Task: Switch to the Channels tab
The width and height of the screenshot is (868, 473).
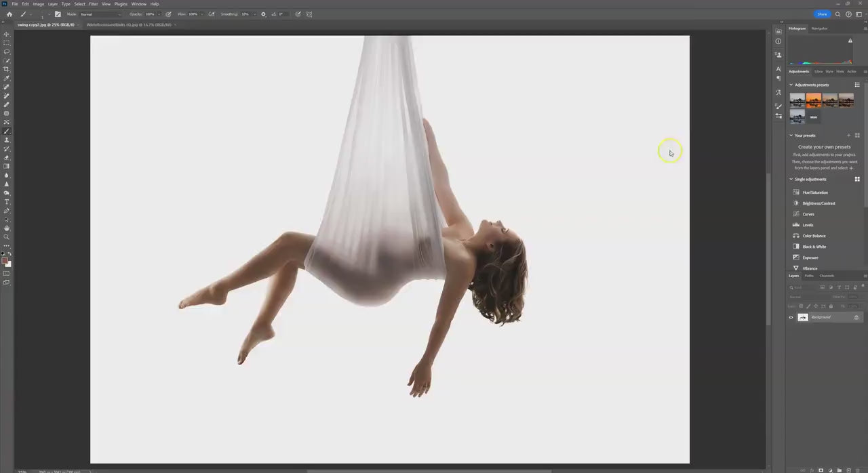Action: (827, 276)
